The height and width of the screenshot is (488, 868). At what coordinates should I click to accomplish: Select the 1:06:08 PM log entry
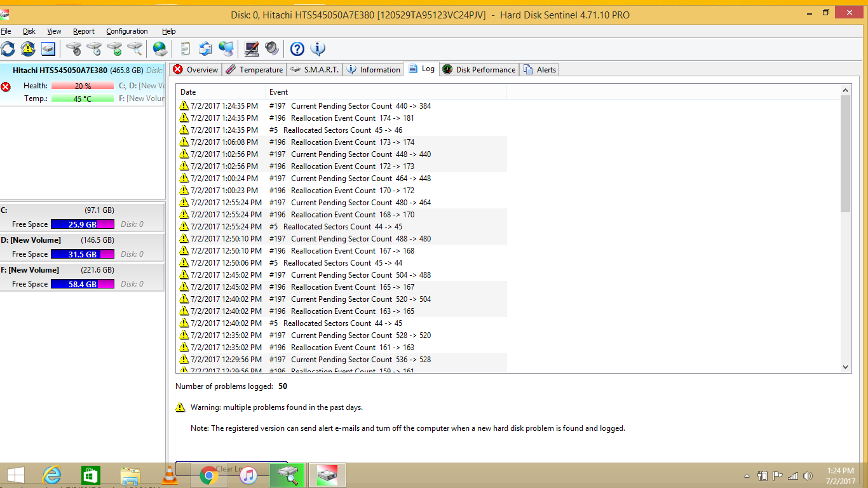pos(342,142)
